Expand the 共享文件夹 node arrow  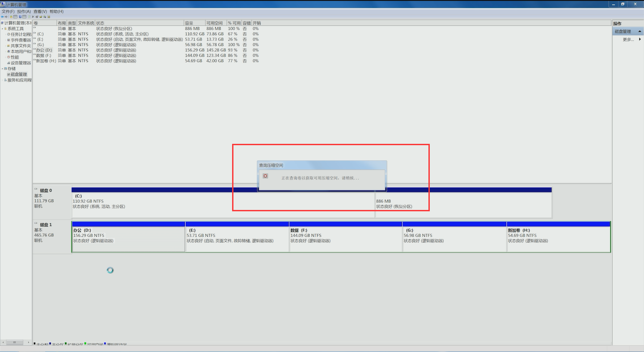pos(5,46)
